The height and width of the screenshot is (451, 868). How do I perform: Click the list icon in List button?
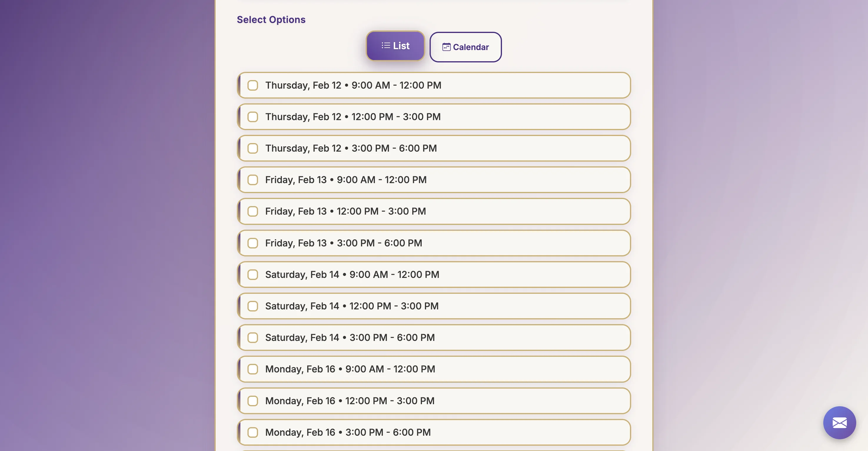(386, 46)
